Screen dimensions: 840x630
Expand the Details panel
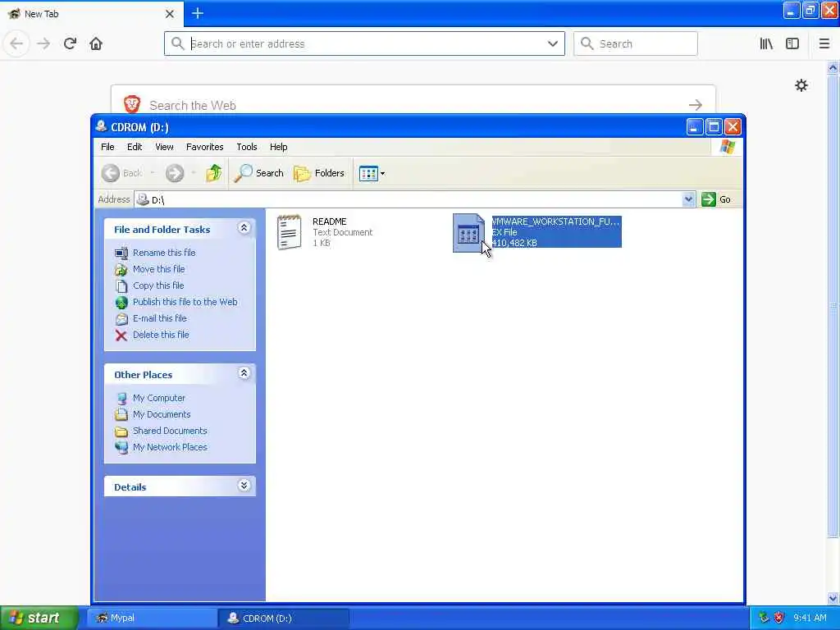pyautogui.click(x=244, y=486)
